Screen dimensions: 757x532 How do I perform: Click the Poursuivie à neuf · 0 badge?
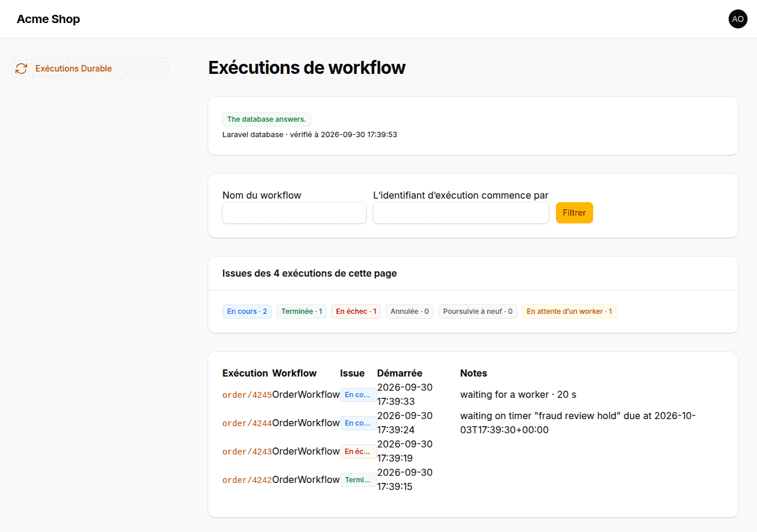tap(478, 312)
